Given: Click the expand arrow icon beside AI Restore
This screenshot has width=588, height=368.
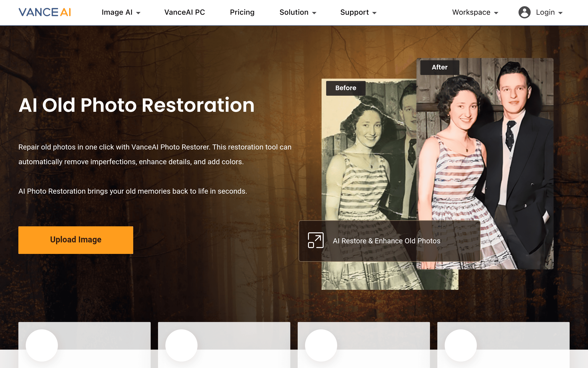Looking at the screenshot, I should pyautogui.click(x=316, y=240).
